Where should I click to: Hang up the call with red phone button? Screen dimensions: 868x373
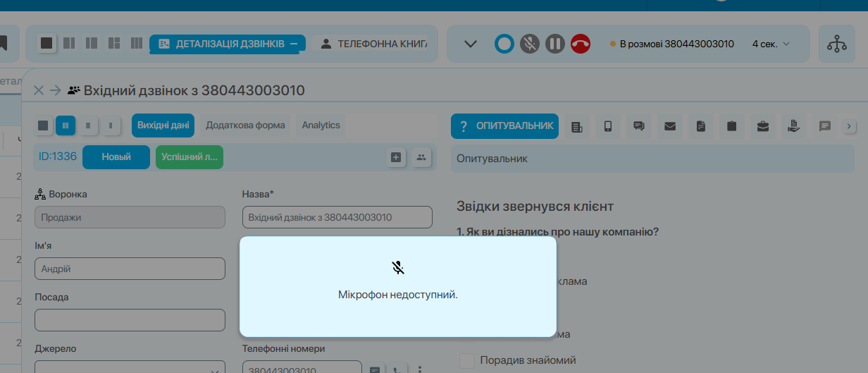pyautogui.click(x=580, y=44)
